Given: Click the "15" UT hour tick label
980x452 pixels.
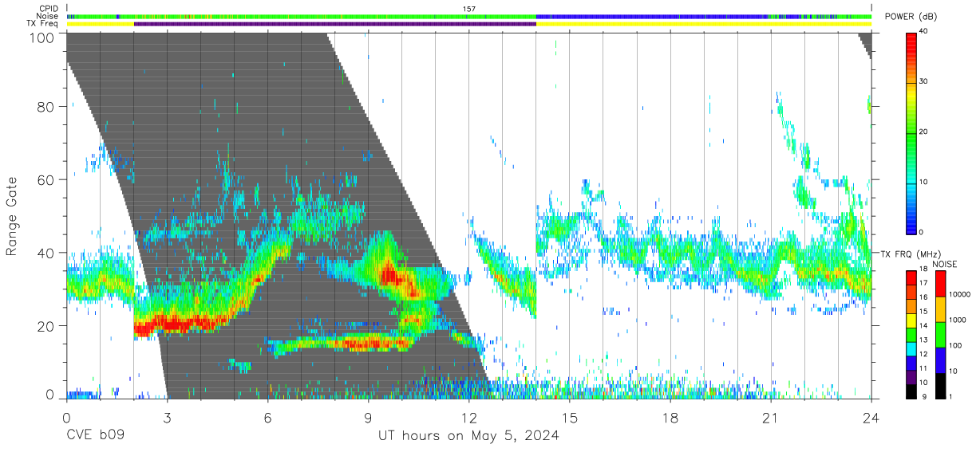Looking at the screenshot, I should coord(570,418).
